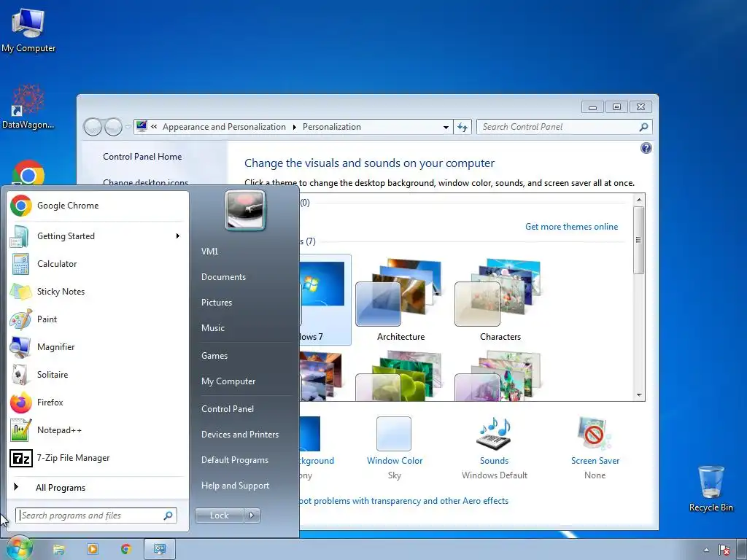The width and height of the screenshot is (747, 560).
Task: Open recent pages dropdown near Back button
Action: point(128,127)
